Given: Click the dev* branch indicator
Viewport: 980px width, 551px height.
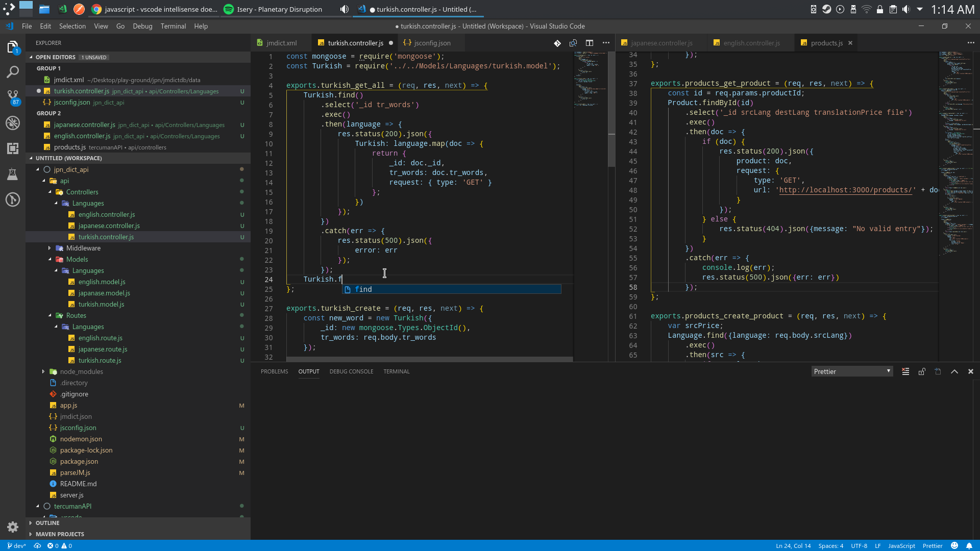Looking at the screenshot, I should (x=17, y=545).
